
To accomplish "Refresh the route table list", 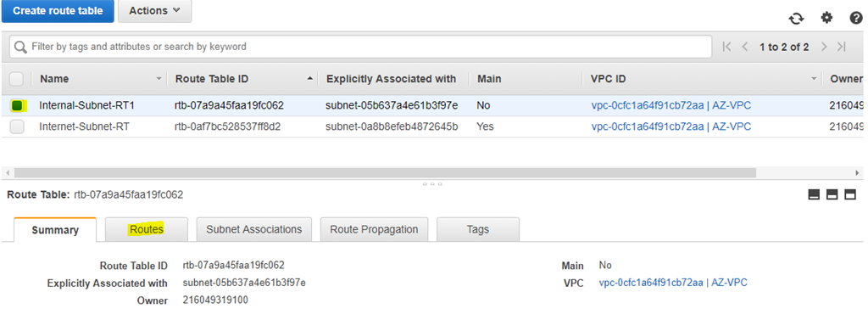I will click(x=795, y=19).
